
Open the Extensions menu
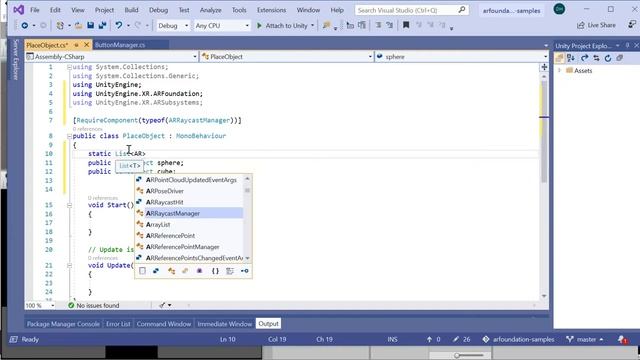click(x=271, y=10)
